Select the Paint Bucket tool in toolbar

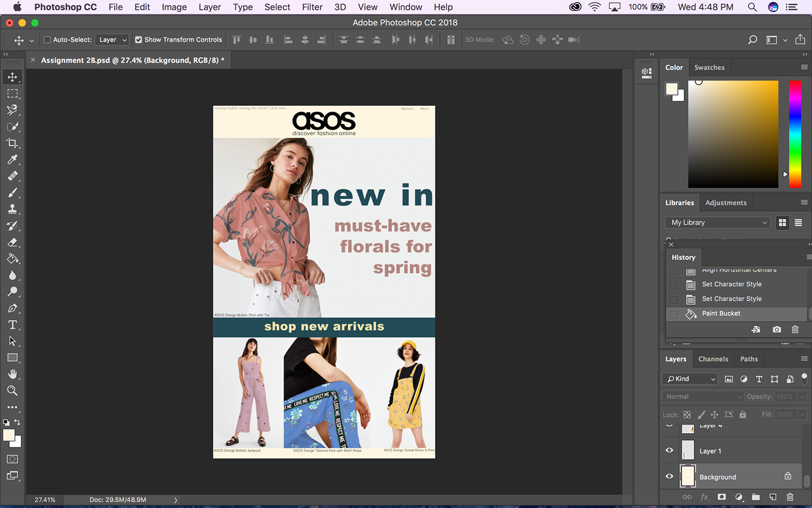pos(12,258)
